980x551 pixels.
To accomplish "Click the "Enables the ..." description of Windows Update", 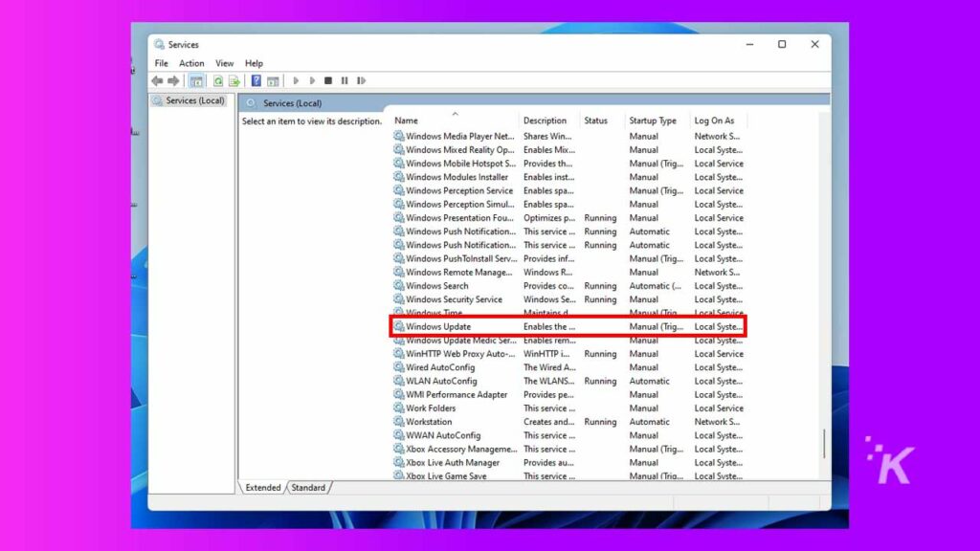I will [549, 326].
